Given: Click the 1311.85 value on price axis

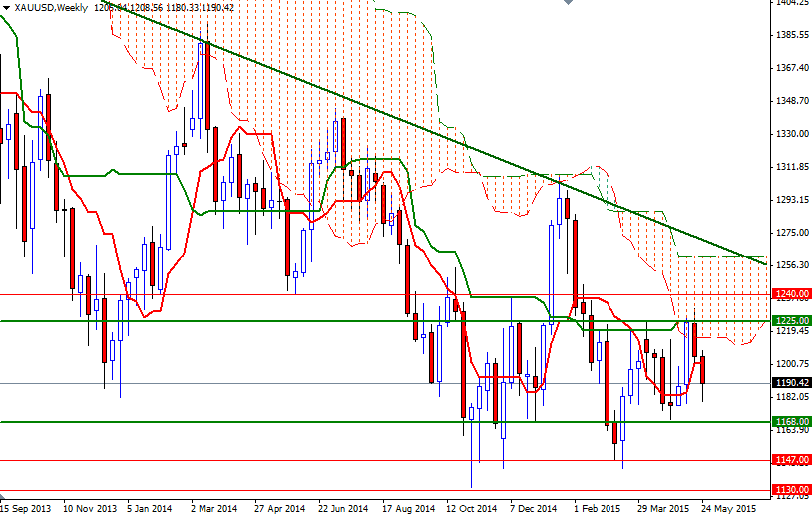Looking at the screenshot, I should (792, 167).
